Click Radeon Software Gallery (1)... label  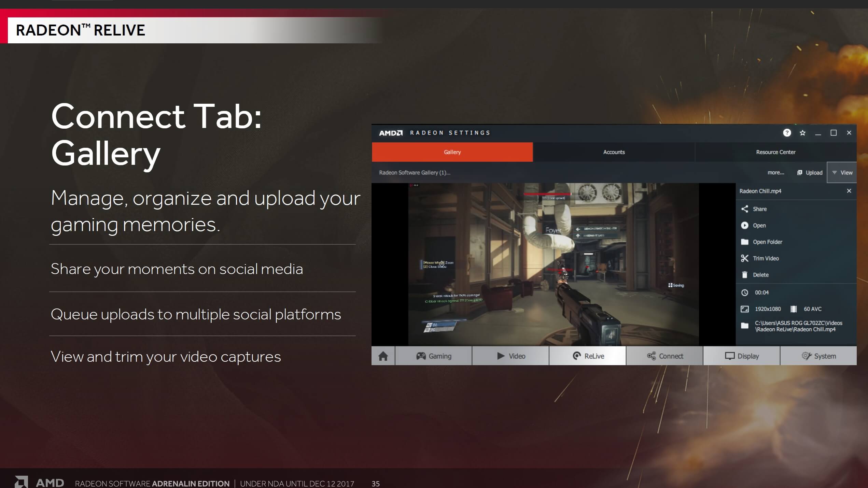[x=415, y=173]
